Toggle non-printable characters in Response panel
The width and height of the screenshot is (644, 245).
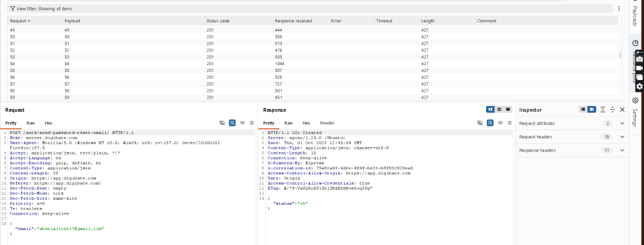pyautogui.click(x=500, y=123)
